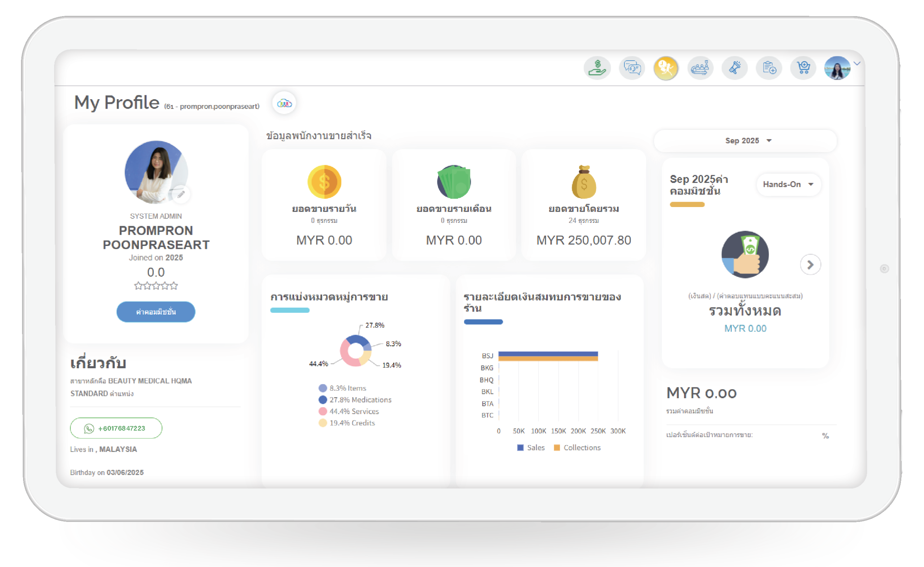Toggle the Collections legend in bar chart

pos(577,448)
